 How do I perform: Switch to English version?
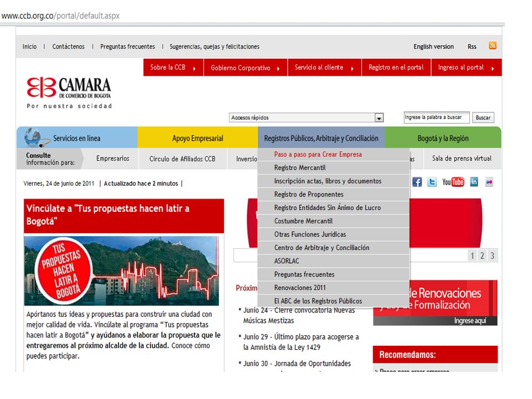pyautogui.click(x=433, y=47)
